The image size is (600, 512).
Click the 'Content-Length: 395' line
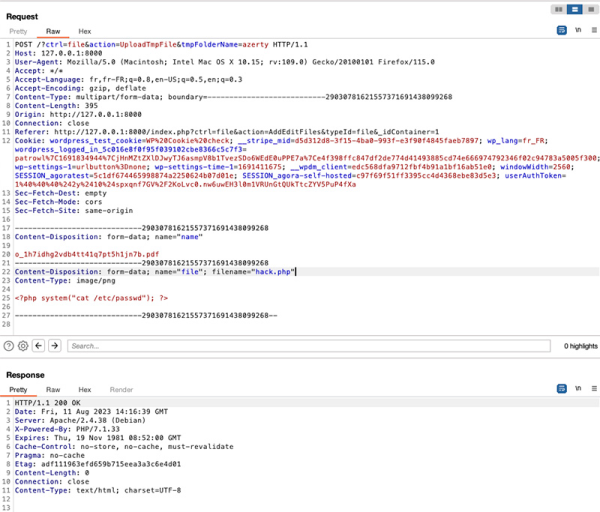pos(56,106)
